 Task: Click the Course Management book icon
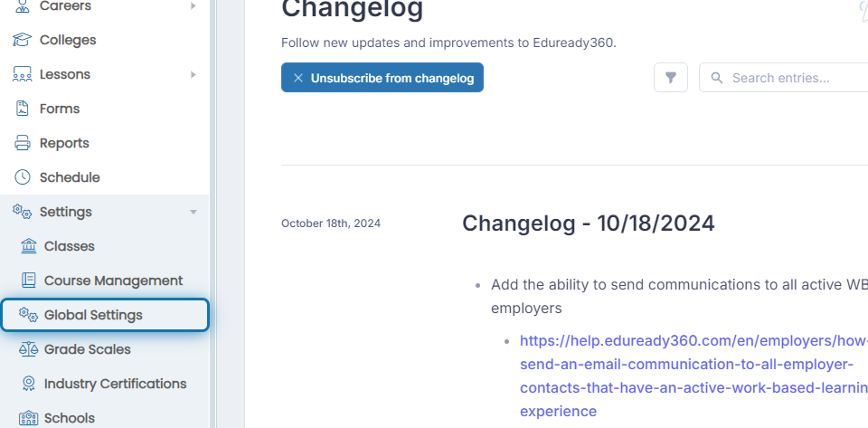click(29, 281)
